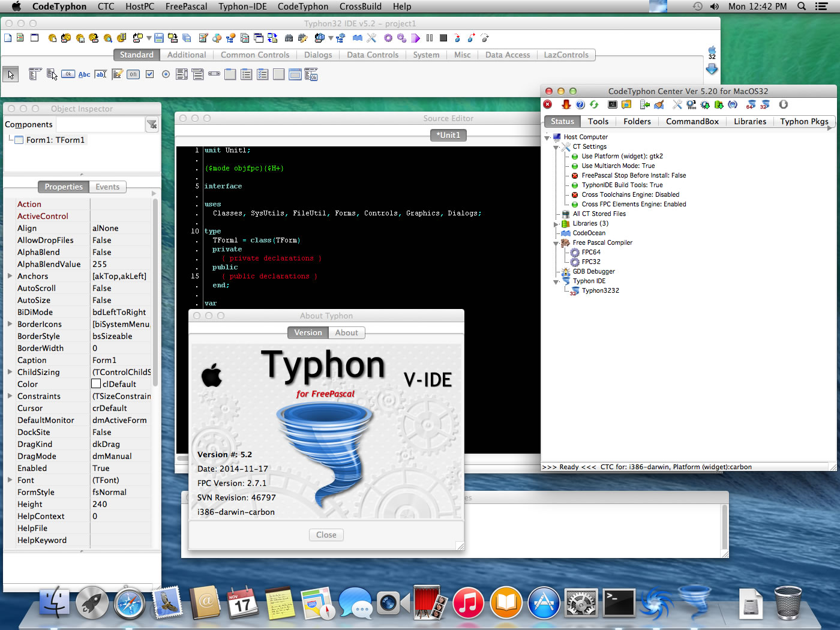Click the Stop icon in IDE toolbar

443,38
